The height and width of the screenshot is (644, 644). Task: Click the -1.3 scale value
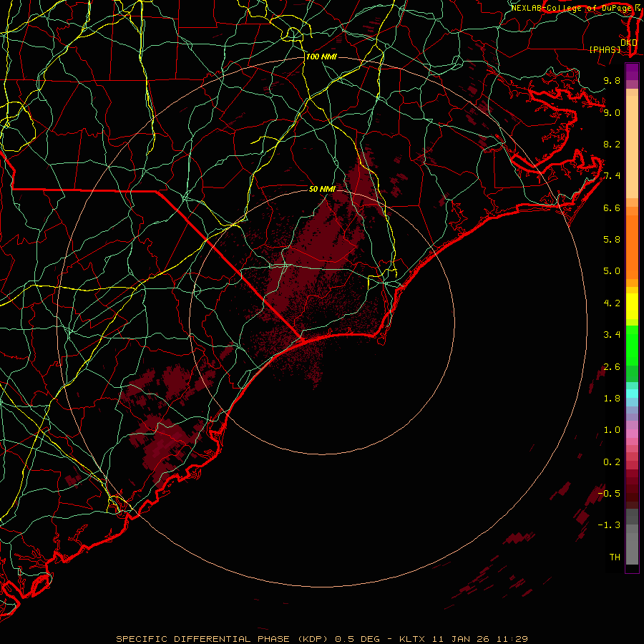(x=609, y=526)
